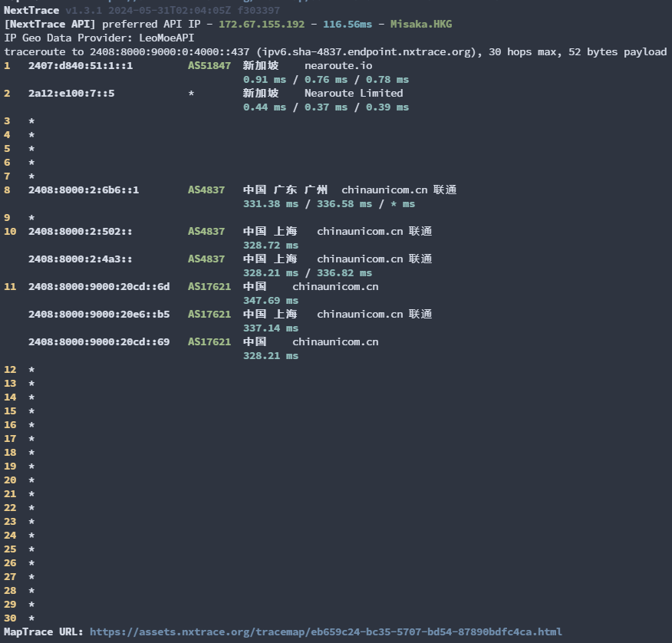This screenshot has height=643, width=672.
Task: Click the target address 2408:8000:9000:0:4000::437
Action: pos(170,52)
